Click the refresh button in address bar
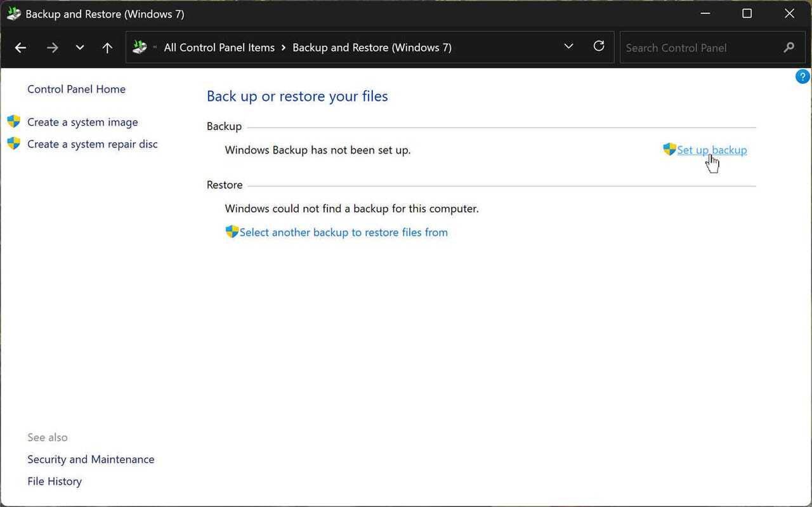Image resolution: width=812 pixels, height=507 pixels. click(x=598, y=46)
